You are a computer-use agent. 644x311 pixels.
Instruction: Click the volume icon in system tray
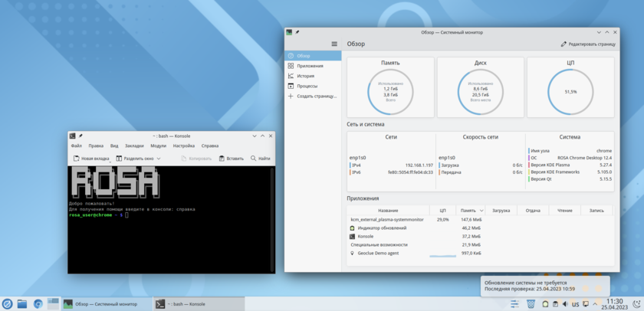pos(567,304)
